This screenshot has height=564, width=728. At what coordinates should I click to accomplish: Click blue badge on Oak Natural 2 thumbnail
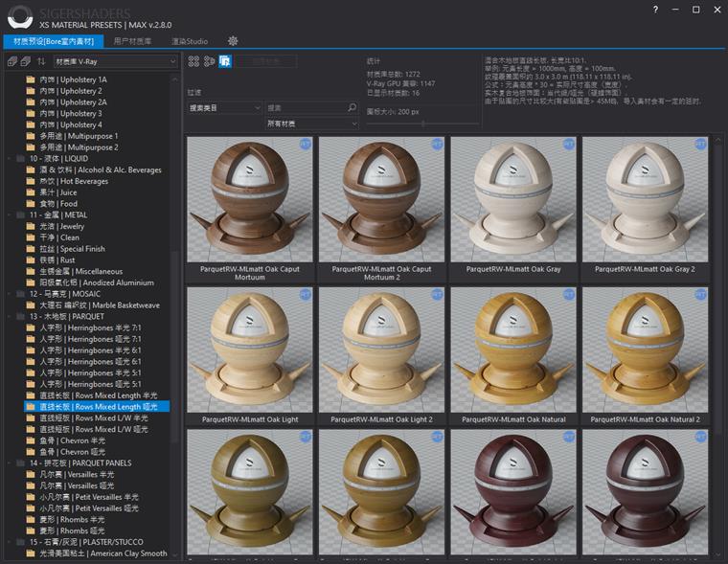700,294
